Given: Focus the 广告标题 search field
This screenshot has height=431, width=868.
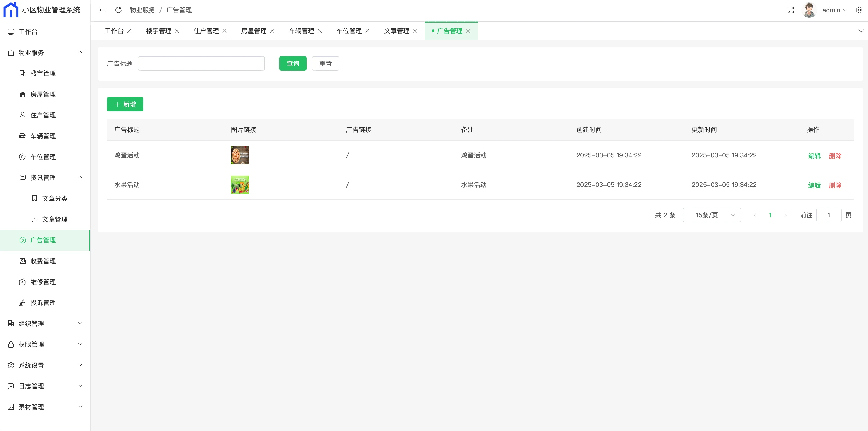Looking at the screenshot, I should click(201, 63).
